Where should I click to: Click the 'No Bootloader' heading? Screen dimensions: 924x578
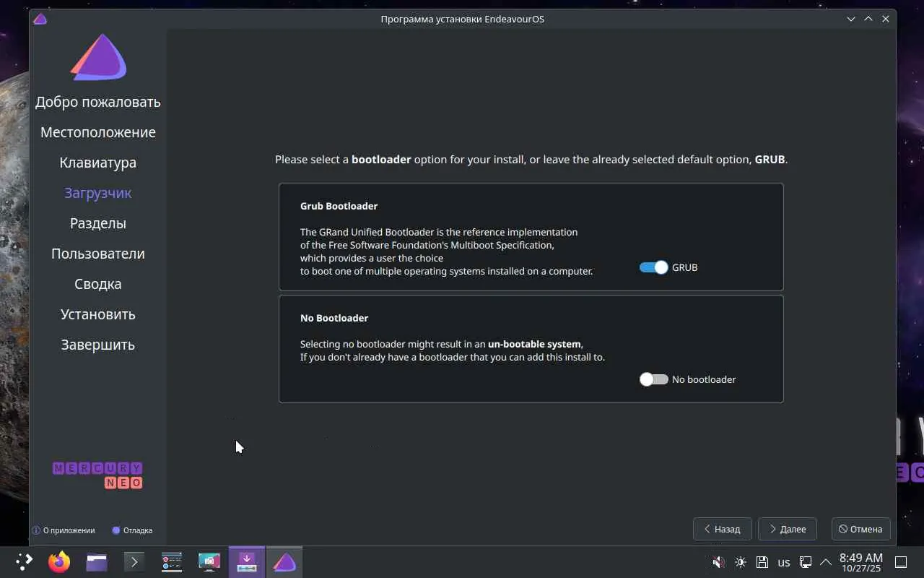(334, 318)
